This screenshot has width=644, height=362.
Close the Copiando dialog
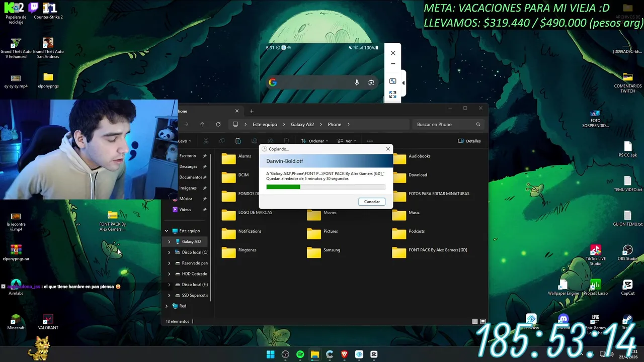[388, 149]
